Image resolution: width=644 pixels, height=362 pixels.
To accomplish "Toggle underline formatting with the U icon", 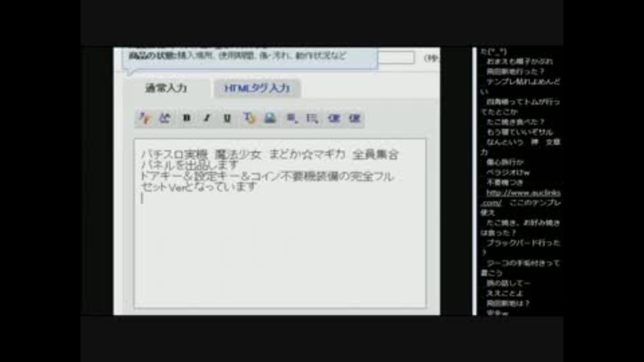I will (x=227, y=118).
